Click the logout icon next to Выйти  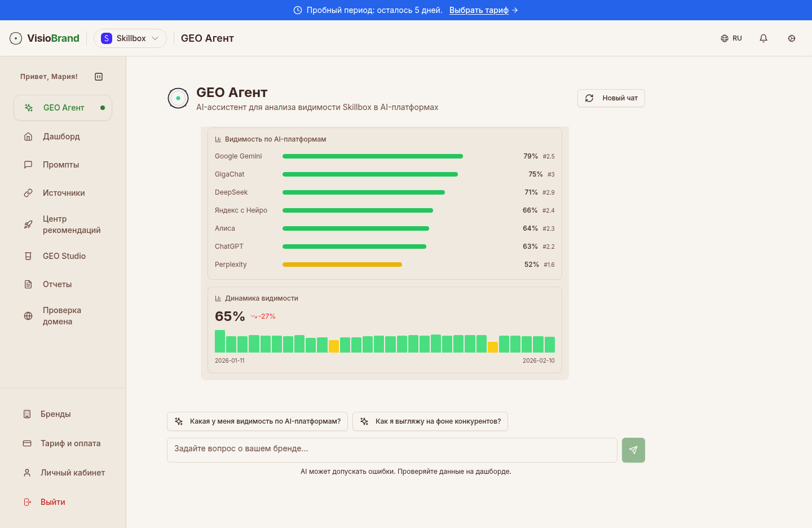point(27,501)
